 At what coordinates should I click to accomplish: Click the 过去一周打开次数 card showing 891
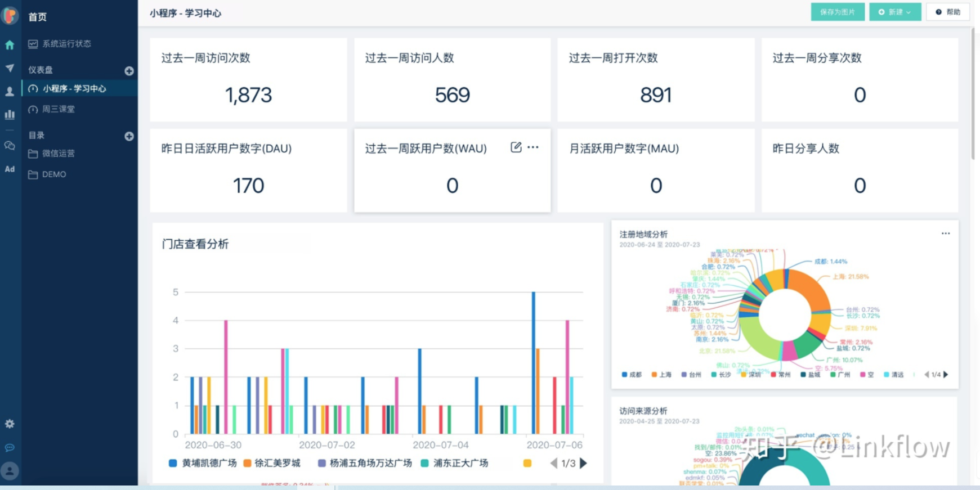656,79
